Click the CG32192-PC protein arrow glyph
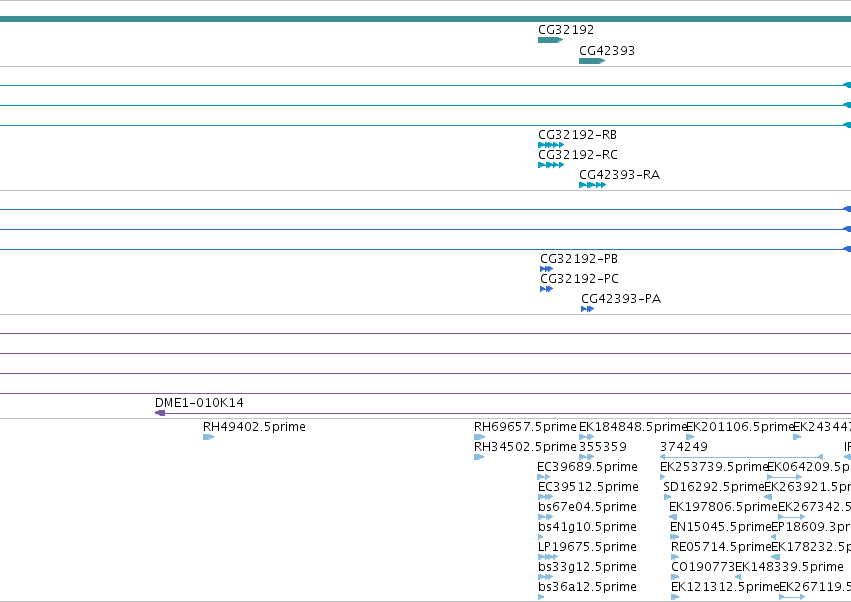The image size is (851, 602). (x=546, y=289)
